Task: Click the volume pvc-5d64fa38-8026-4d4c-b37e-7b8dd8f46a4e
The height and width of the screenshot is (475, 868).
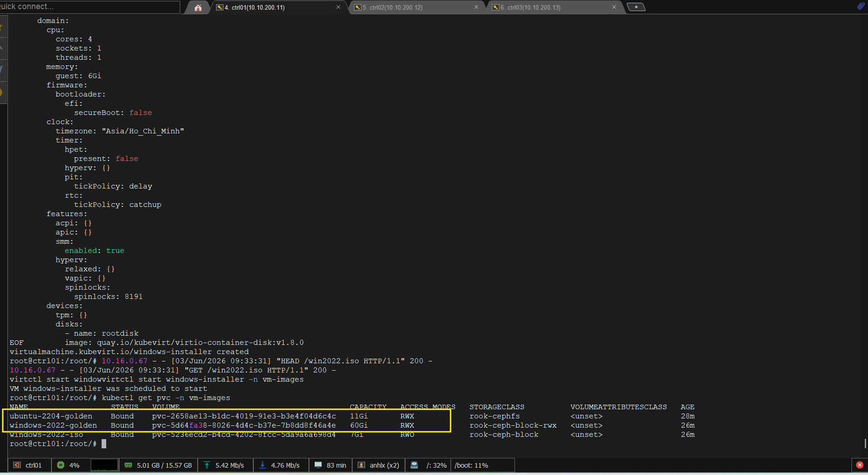Action: click(x=244, y=425)
